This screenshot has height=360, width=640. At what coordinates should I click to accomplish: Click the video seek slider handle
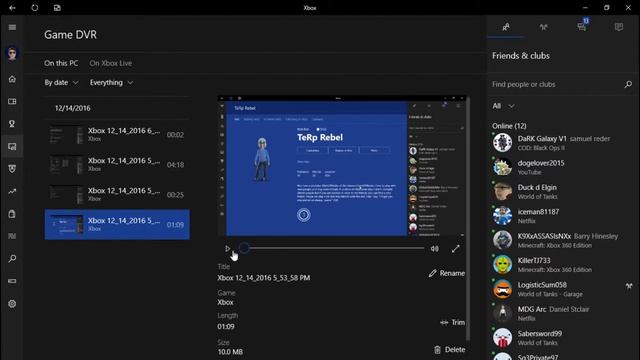[x=244, y=248]
